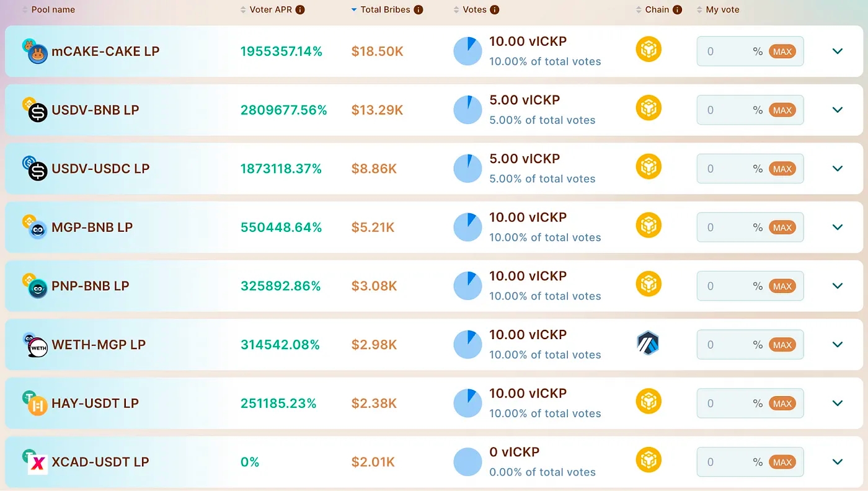Image resolution: width=868 pixels, height=491 pixels.
Task: Click the Chain column info icon
Action: [677, 10]
